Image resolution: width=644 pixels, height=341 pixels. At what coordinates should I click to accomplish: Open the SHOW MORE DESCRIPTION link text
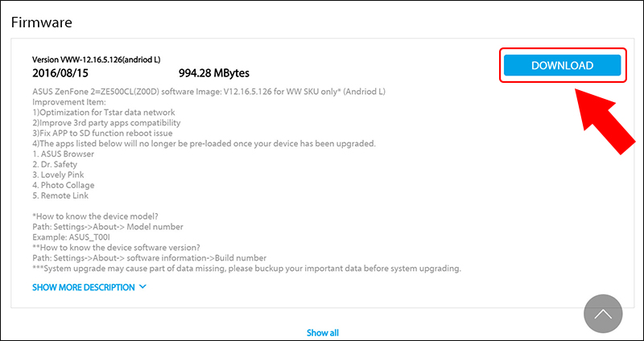point(84,287)
